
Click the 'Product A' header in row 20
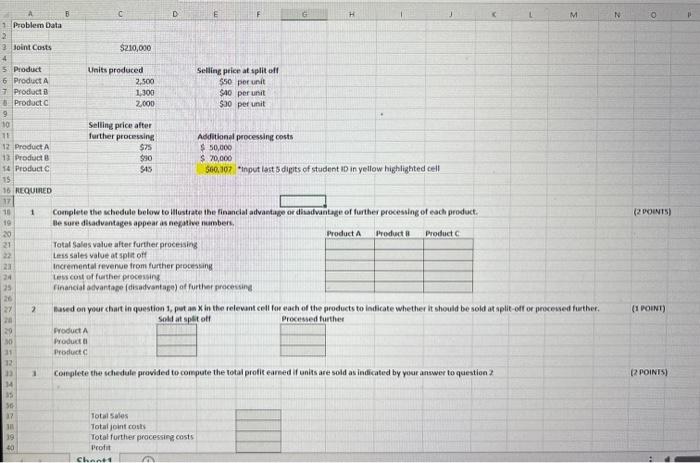coord(343,234)
